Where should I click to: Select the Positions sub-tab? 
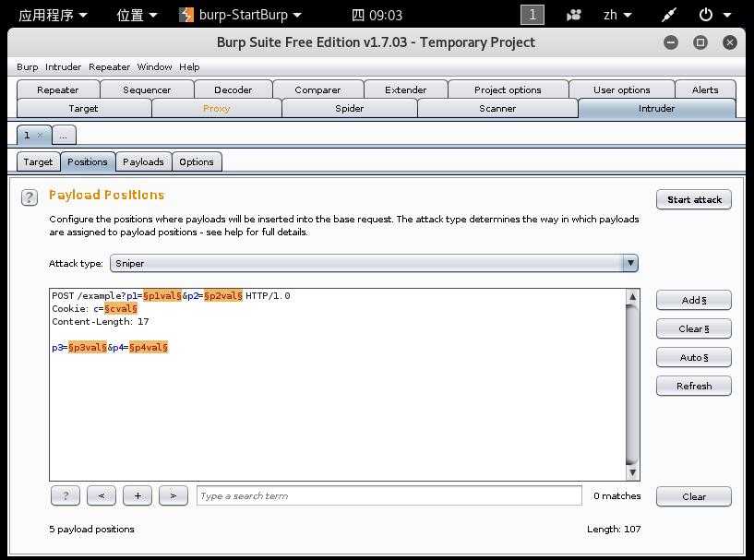click(x=88, y=162)
